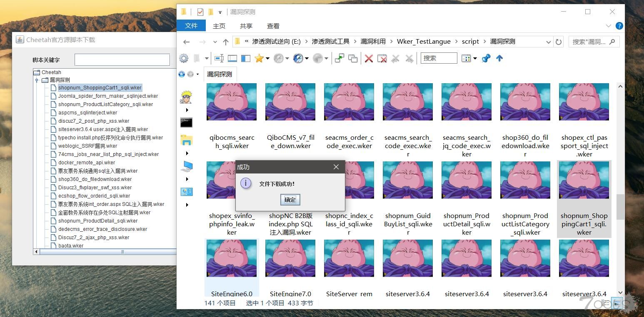Click the split-pane layout icon

coord(246,59)
